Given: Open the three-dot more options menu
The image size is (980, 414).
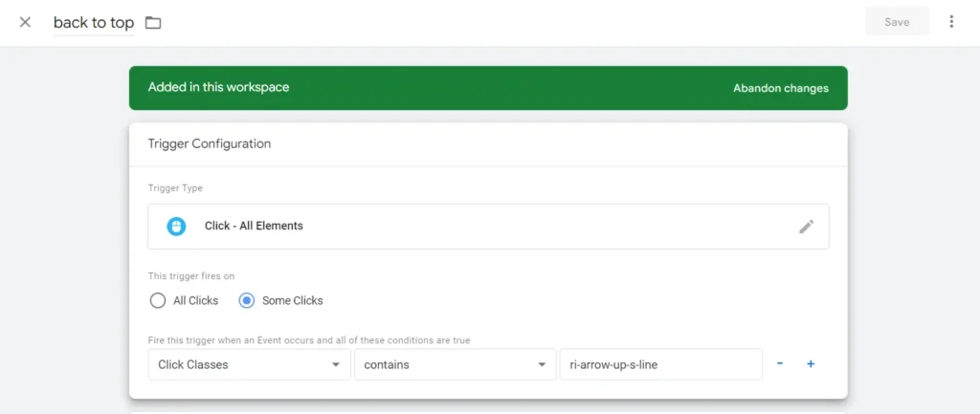Looking at the screenshot, I should 950,22.
